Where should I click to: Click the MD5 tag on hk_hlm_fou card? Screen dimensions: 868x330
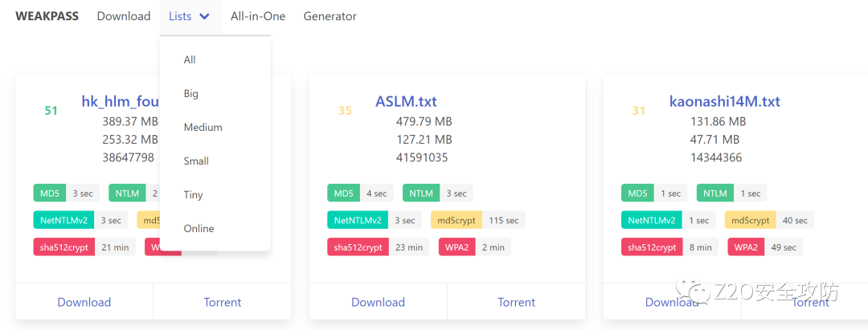pos(50,194)
